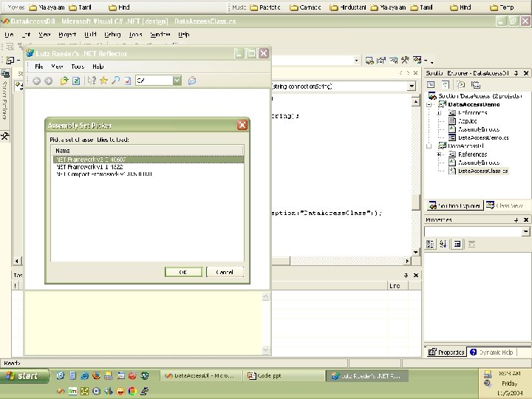Image resolution: width=532 pixels, height=399 pixels.
Task: Click the star bookmark icon in Reflector toolbar
Action: [x=104, y=81]
